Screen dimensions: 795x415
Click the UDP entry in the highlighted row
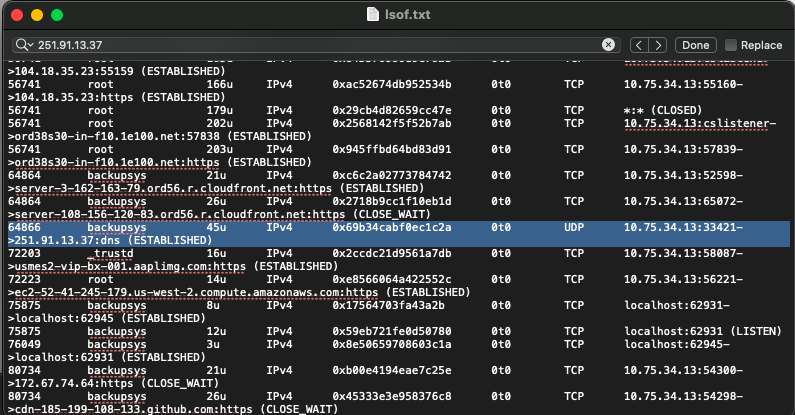[573, 228]
